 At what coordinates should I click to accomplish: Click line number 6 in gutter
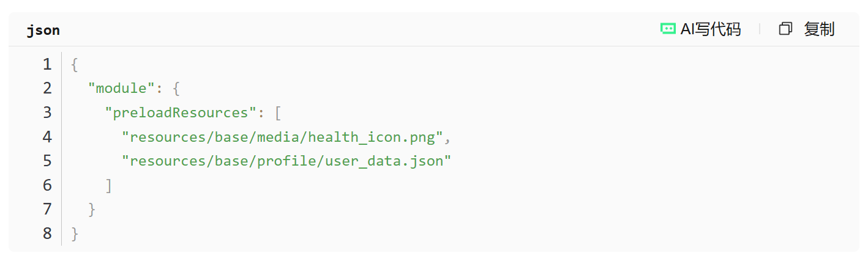click(x=47, y=185)
